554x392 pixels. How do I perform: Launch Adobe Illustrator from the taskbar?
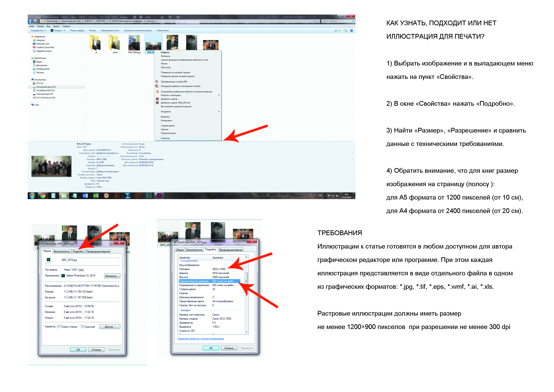[138, 196]
